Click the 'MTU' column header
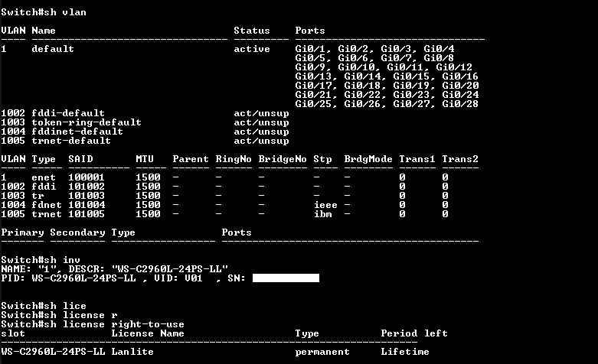 click(x=145, y=159)
